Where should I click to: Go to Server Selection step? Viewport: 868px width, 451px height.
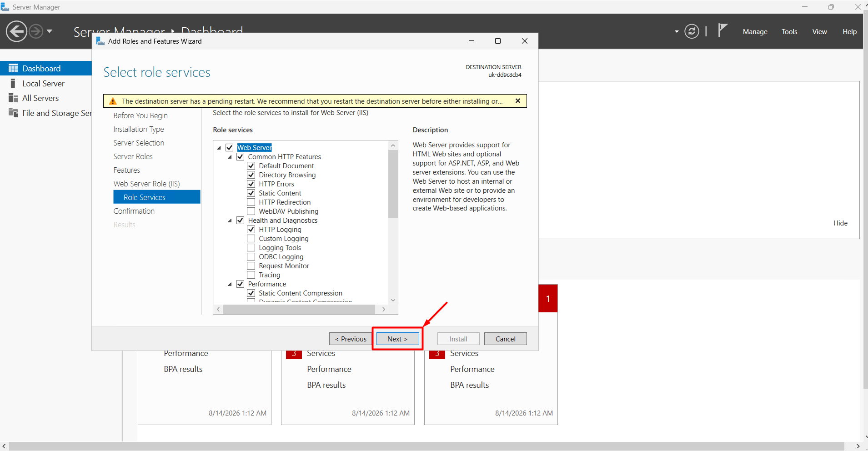(139, 143)
